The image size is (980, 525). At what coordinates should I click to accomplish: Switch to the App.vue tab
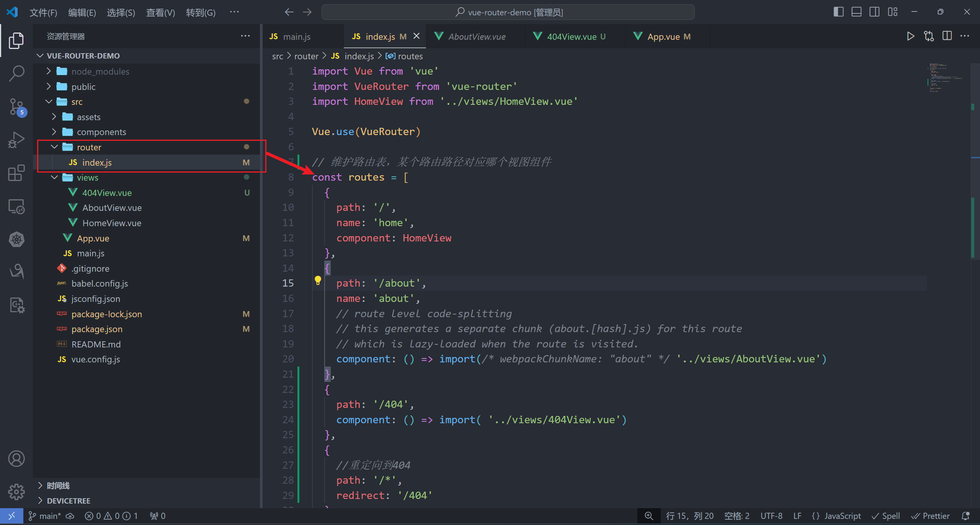pos(663,37)
